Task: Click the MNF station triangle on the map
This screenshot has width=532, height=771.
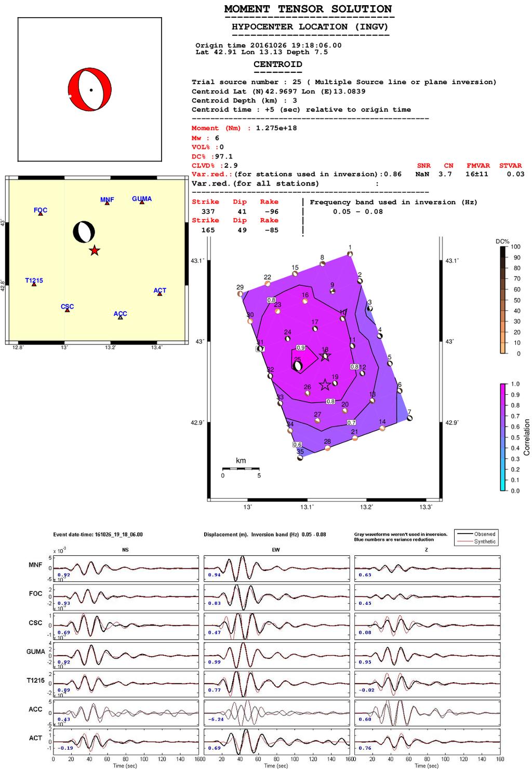Action: pos(107,203)
